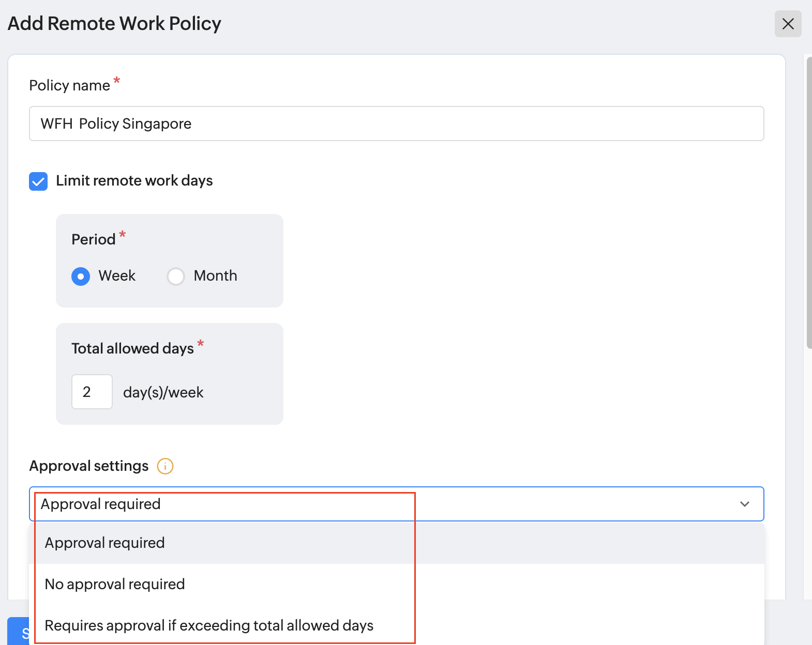Close the Add Remote Work Policy dialog

(788, 24)
